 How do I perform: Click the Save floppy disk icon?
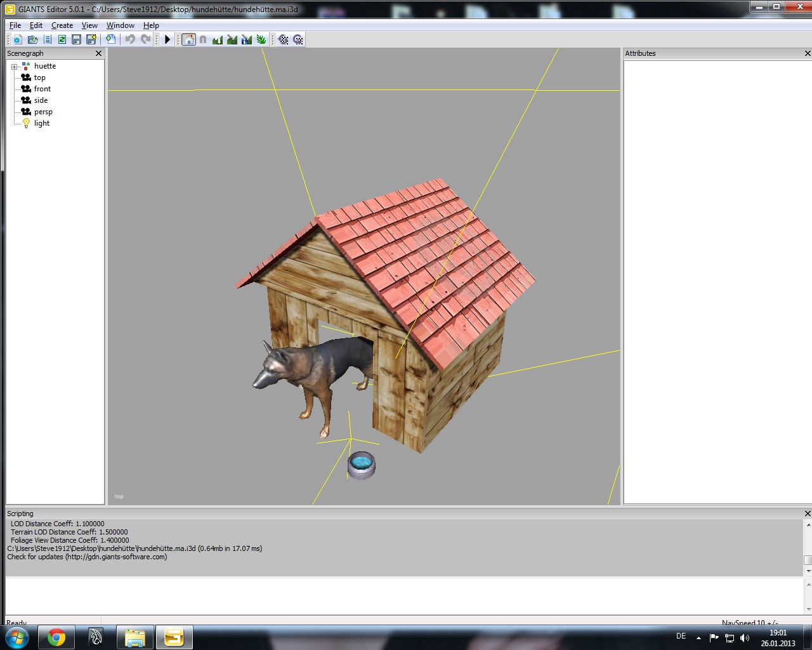[x=77, y=39]
